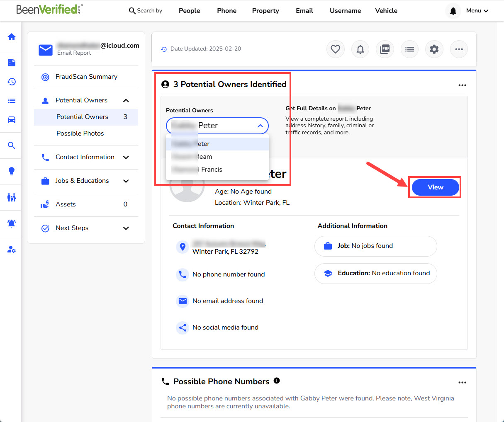Click the Education: No education found pill
504x422 pixels.
[376, 274]
